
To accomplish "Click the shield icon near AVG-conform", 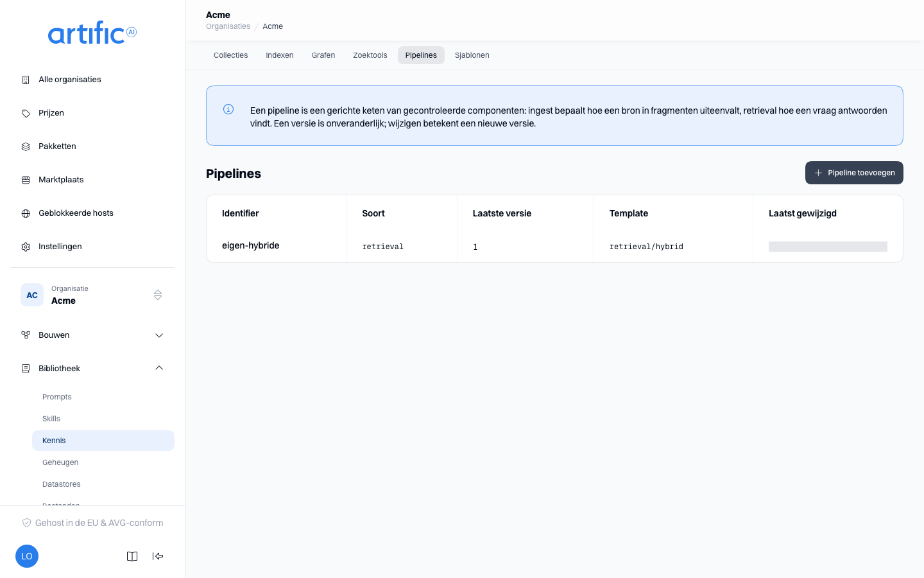I will click(x=27, y=523).
